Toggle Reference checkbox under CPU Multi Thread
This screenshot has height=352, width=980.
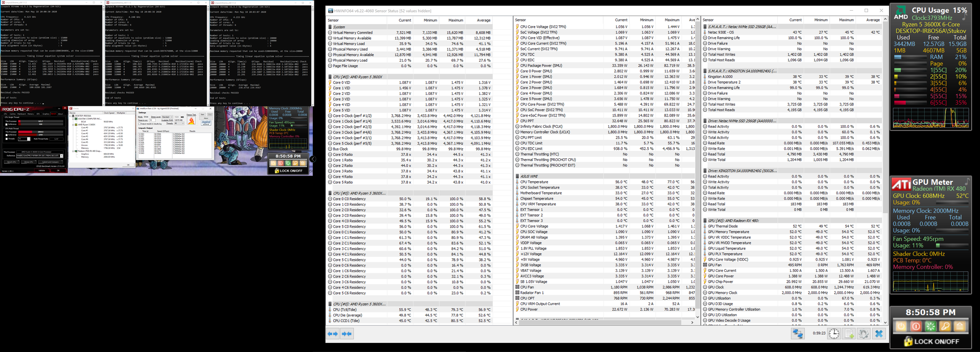tap(6, 135)
